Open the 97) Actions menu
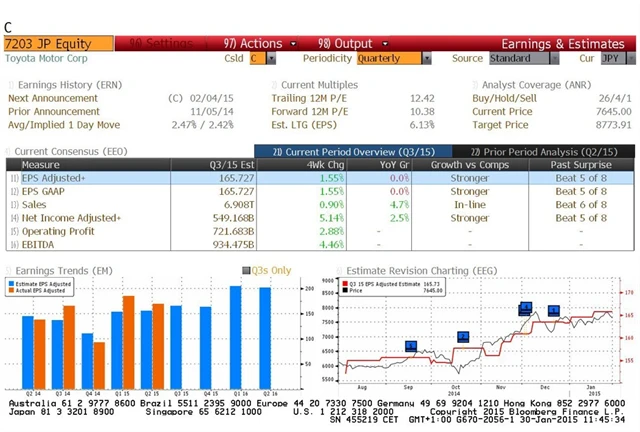Screen dimensions: 640x432 [x=253, y=43]
